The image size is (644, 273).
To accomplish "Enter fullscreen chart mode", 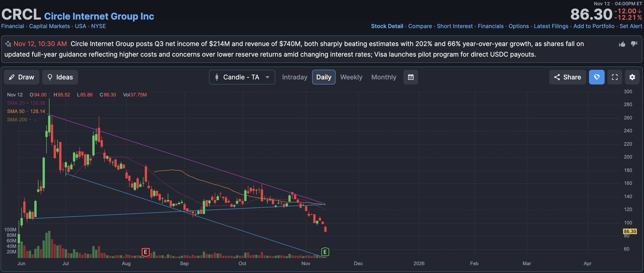I will click(x=615, y=77).
